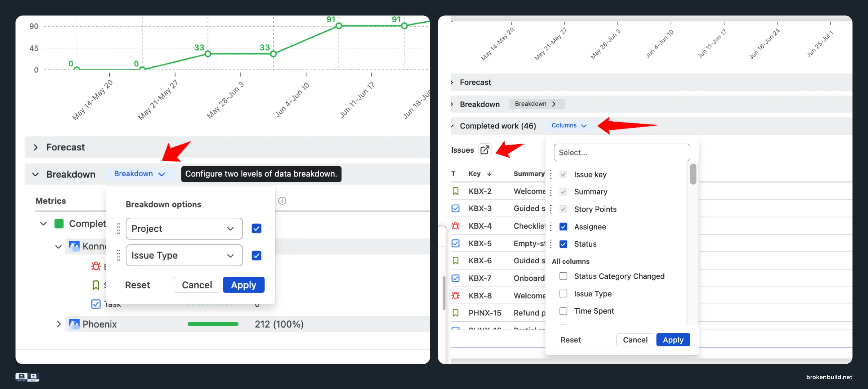
Task: Apply the column selection
Action: (x=673, y=340)
